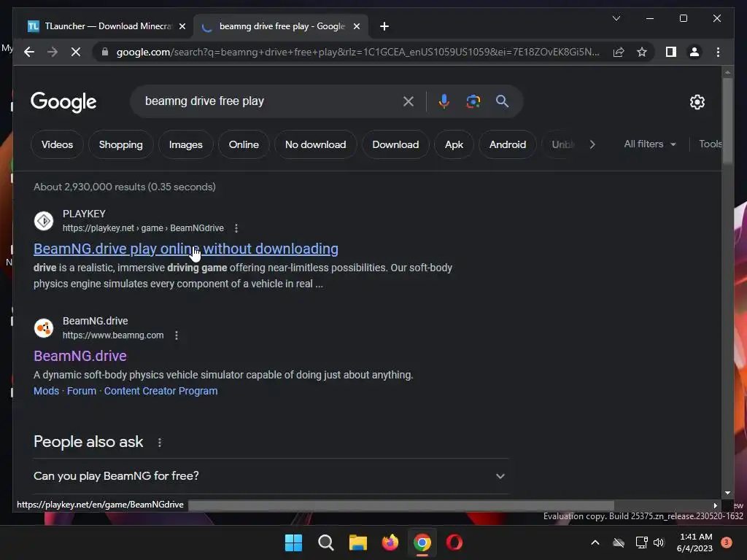
Task: Open tab search chevron
Action: click(x=616, y=18)
